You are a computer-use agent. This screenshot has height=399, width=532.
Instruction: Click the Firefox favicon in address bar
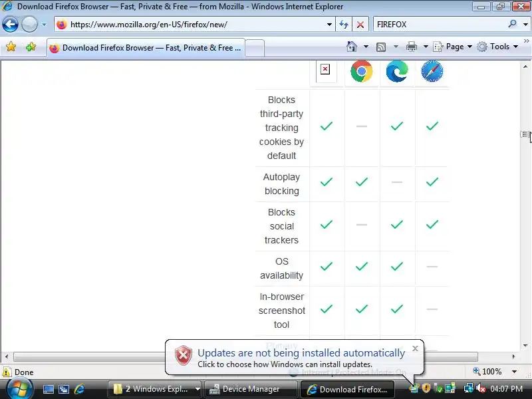62,25
